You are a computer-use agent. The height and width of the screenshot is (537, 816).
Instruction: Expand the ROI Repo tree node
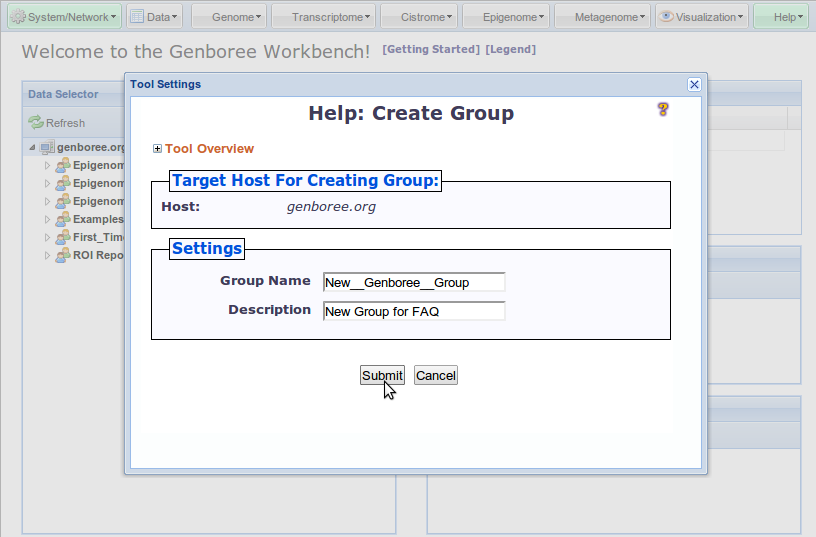[x=47, y=255]
